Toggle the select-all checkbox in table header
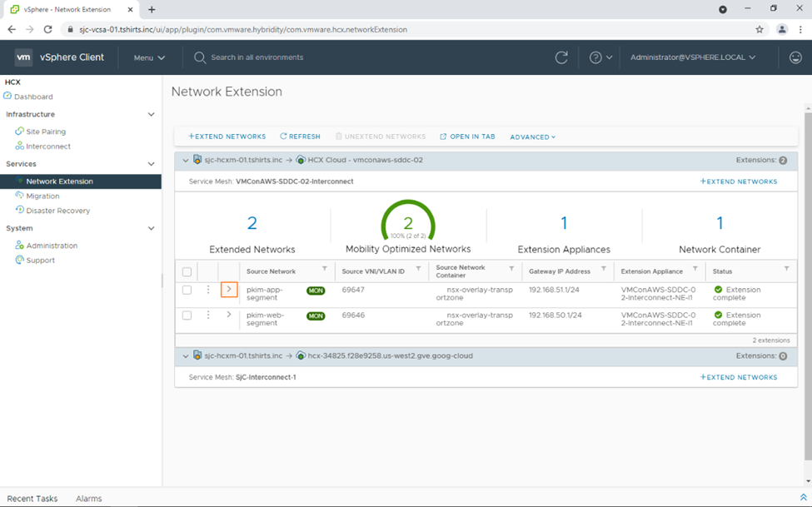Viewport: 812px width, 507px height. pos(187,271)
